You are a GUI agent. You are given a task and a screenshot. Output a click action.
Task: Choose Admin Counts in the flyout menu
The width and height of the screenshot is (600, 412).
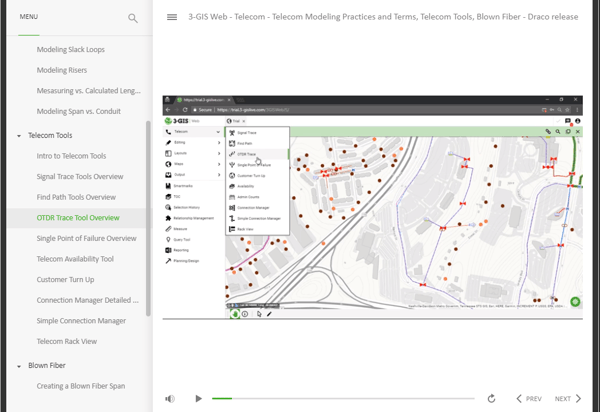(244, 197)
